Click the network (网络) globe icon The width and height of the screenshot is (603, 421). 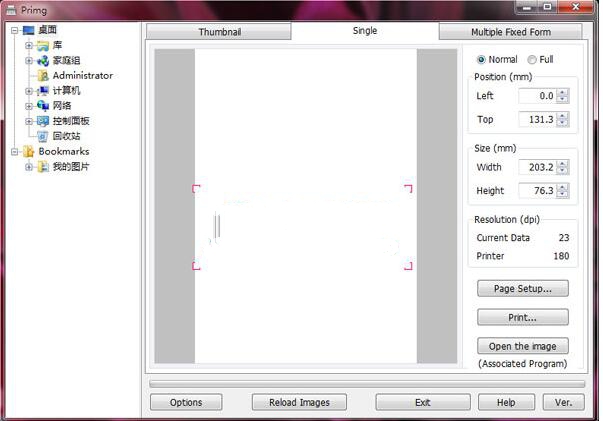[43, 106]
